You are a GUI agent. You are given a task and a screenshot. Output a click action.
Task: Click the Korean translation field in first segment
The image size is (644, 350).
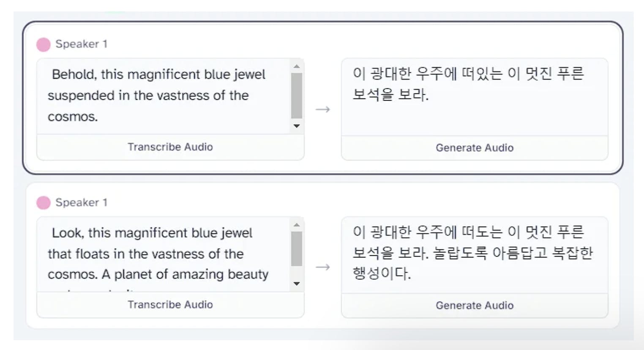point(474,97)
